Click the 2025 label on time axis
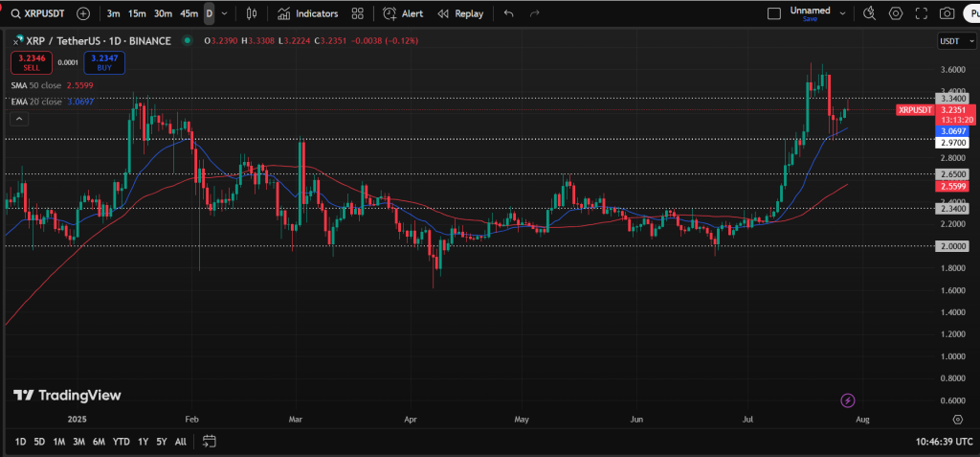The image size is (980, 457). click(x=78, y=419)
